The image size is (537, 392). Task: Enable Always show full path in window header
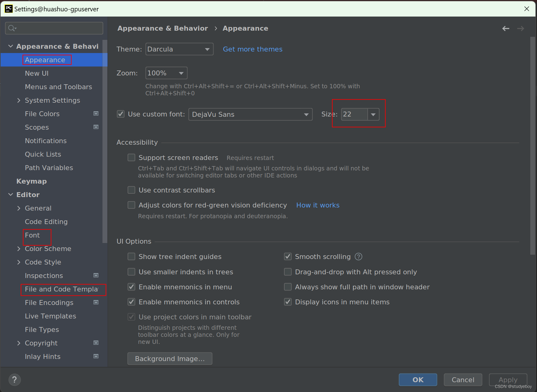(288, 287)
